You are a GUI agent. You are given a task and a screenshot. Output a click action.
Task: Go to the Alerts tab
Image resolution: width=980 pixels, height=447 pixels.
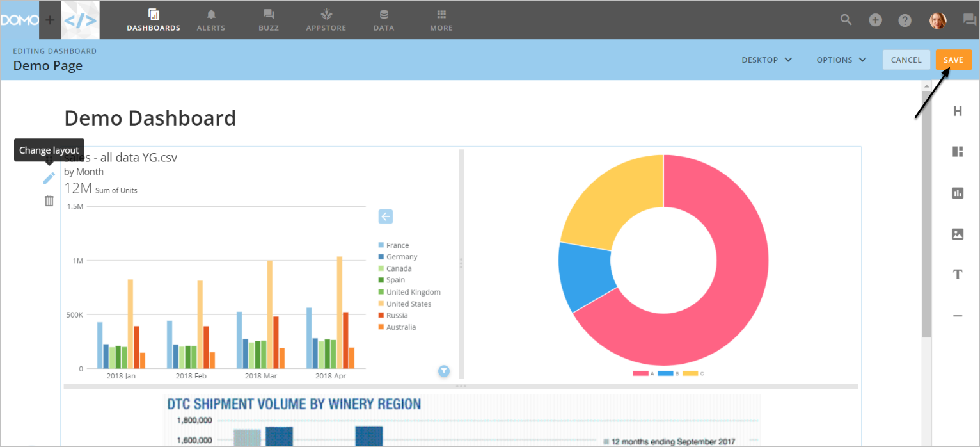[x=211, y=20]
